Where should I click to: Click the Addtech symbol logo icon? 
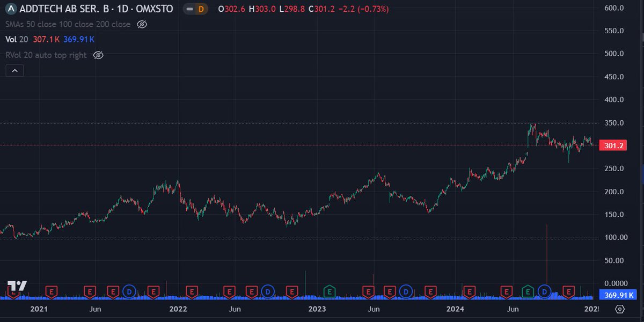(x=11, y=9)
